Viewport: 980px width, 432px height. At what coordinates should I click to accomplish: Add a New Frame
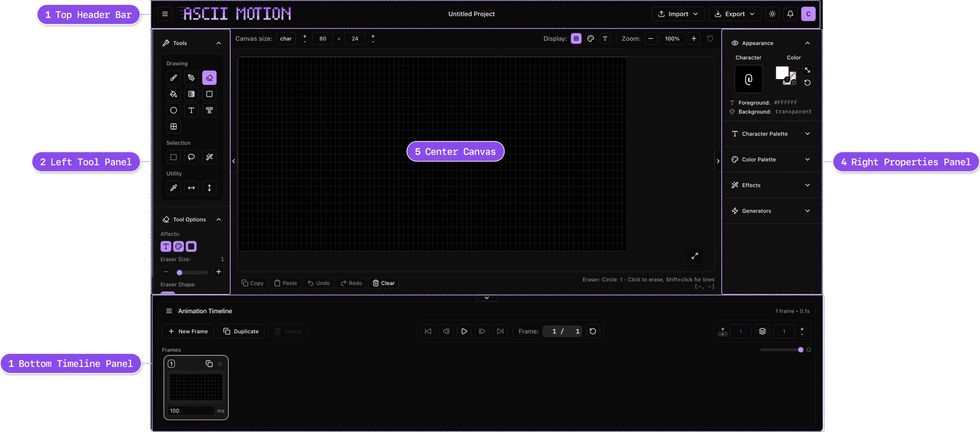click(x=188, y=331)
